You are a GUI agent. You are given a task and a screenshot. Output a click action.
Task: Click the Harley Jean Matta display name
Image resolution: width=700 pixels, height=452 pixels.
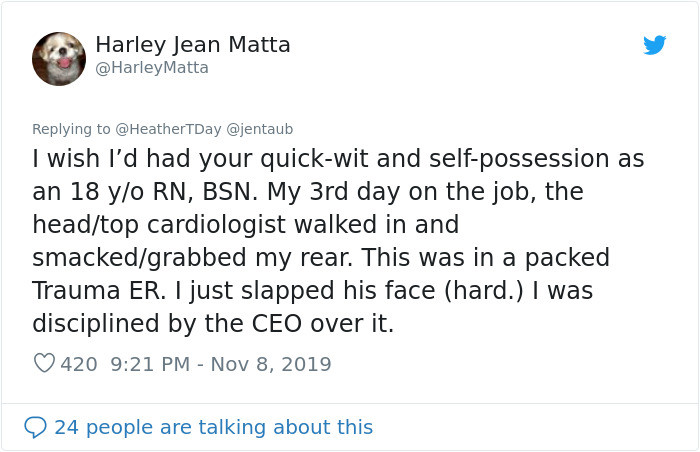(x=193, y=45)
